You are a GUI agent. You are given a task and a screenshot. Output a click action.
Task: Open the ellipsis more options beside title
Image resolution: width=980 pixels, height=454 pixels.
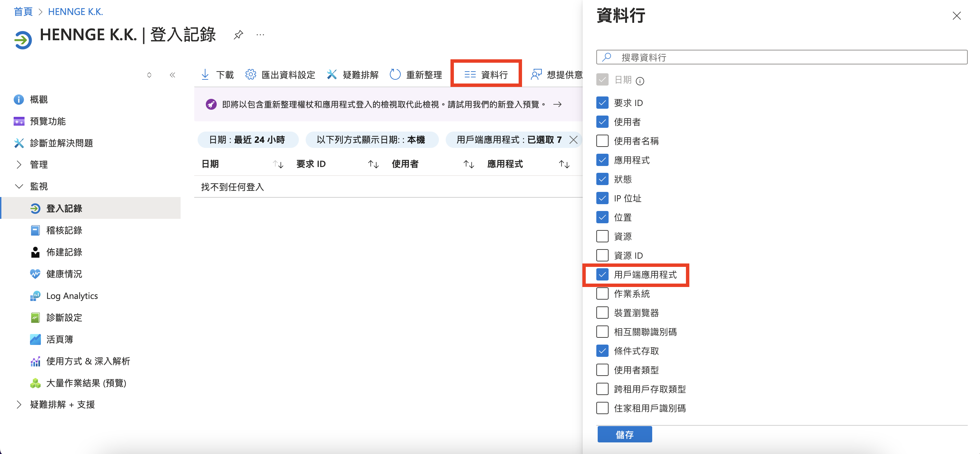click(260, 35)
